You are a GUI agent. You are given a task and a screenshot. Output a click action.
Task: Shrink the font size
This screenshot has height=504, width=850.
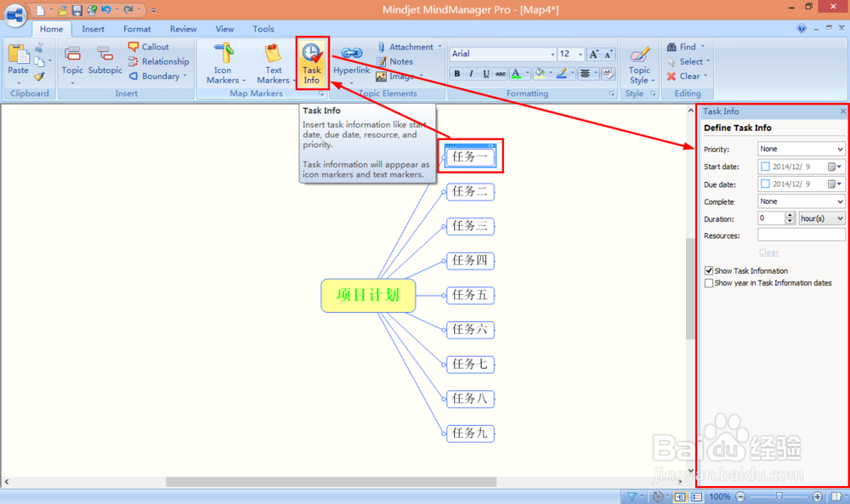pos(609,54)
